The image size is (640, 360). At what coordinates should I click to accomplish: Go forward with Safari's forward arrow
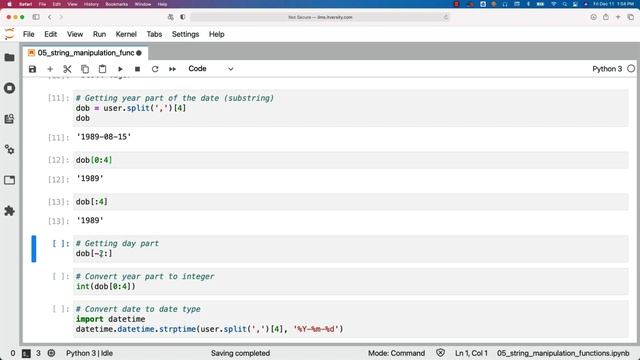(x=61, y=17)
